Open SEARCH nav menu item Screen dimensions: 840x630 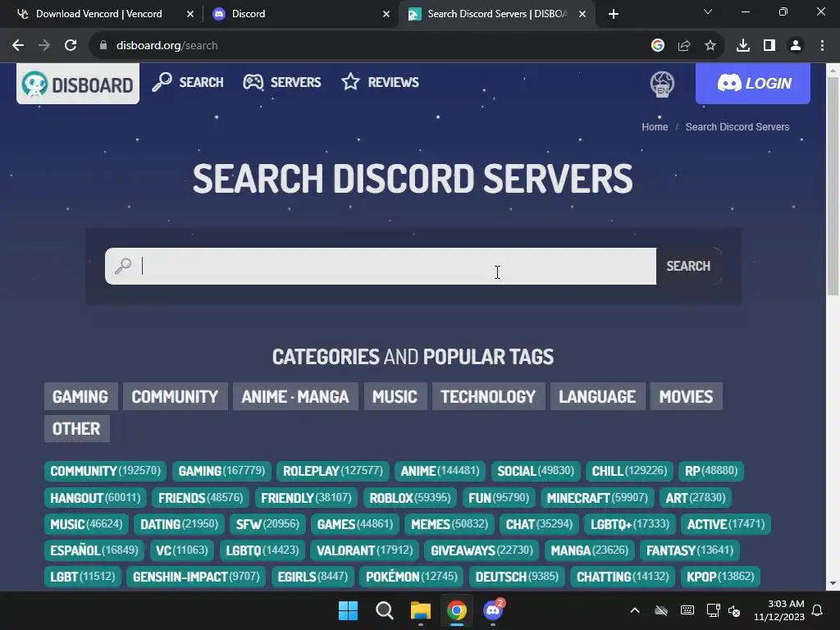pyautogui.click(x=188, y=83)
